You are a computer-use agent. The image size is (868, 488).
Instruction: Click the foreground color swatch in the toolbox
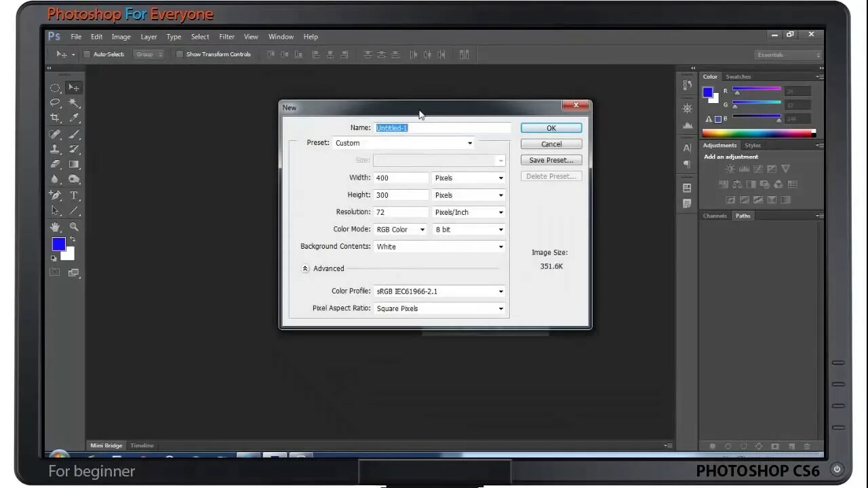pyautogui.click(x=58, y=244)
